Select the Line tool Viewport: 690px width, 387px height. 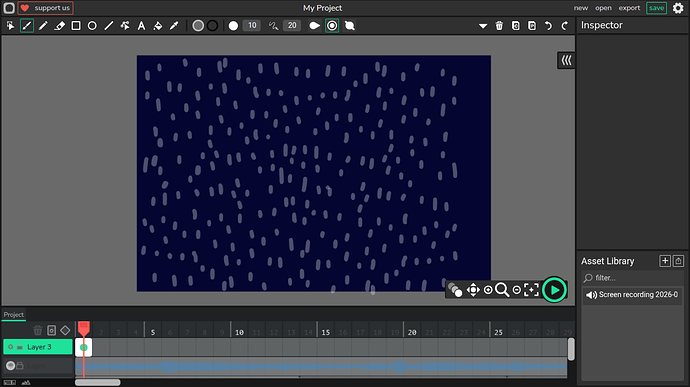click(109, 26)
